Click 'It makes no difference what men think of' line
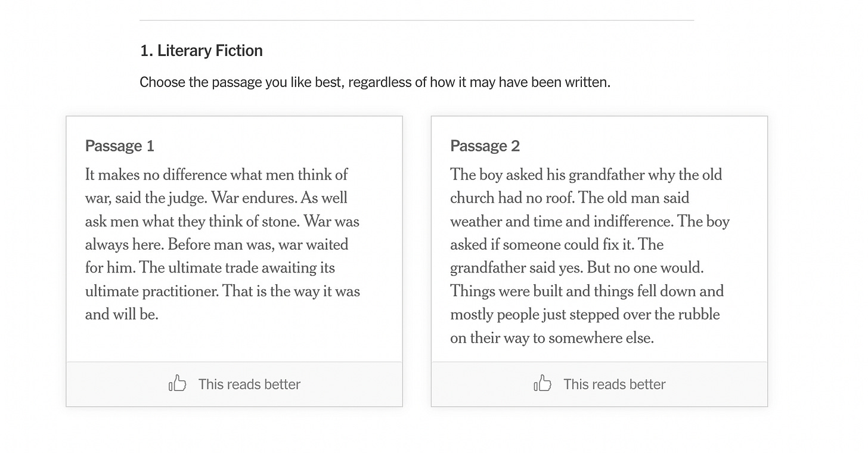 216,175
